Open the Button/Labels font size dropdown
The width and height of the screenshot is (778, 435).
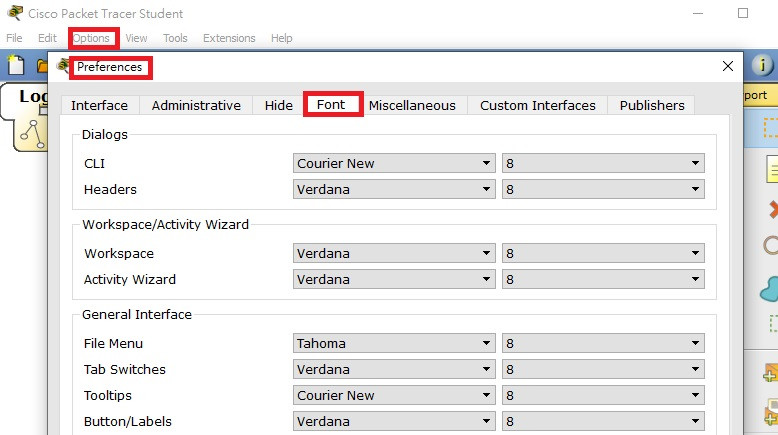pyautogui.click(x=603, y=421)
